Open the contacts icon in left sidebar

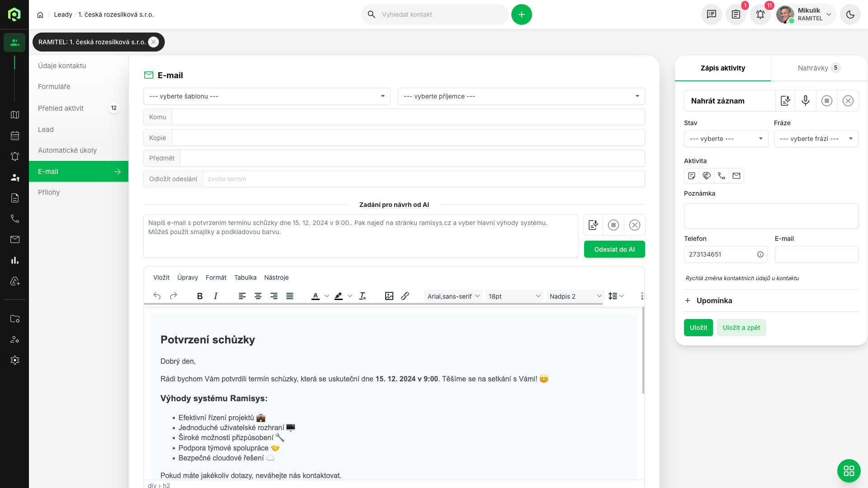click(14, 42)
